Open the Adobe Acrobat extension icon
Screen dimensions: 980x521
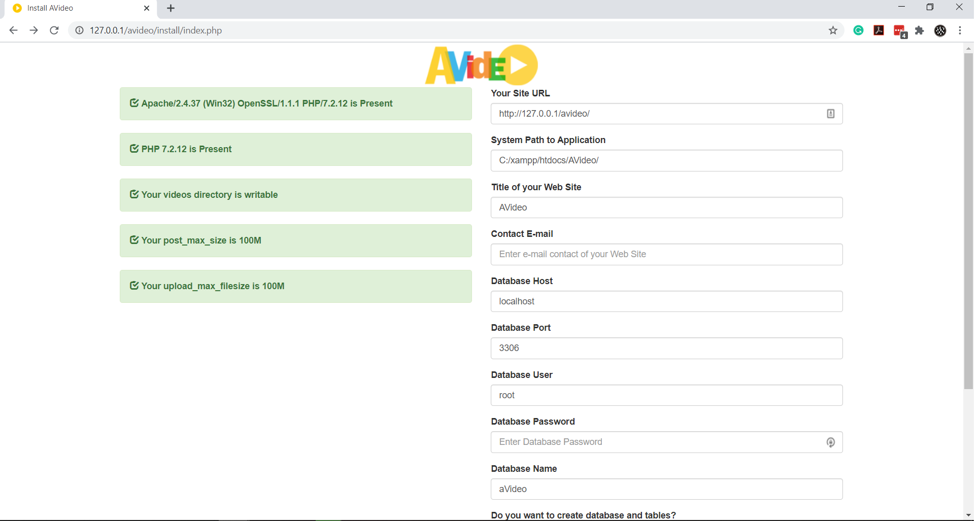click(879, 30)
